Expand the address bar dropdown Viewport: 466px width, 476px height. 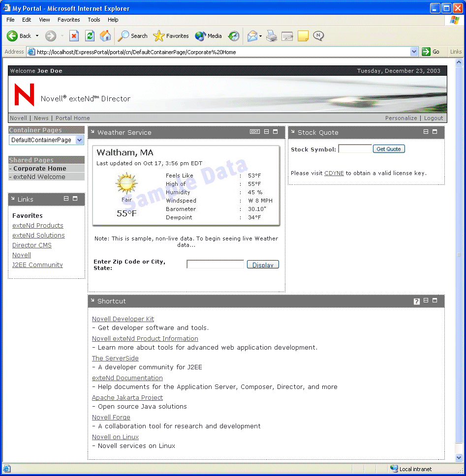click(x=413, y=52)
